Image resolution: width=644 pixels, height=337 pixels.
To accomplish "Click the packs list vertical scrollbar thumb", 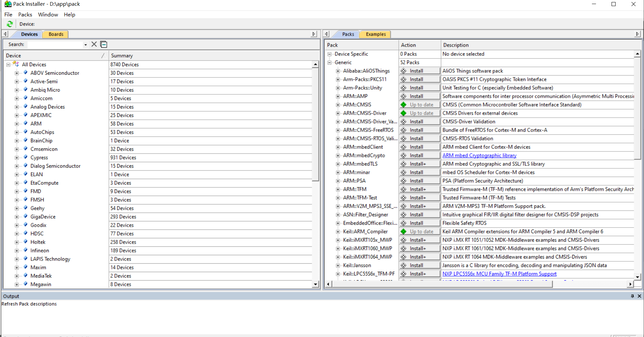I will point(637,108).
